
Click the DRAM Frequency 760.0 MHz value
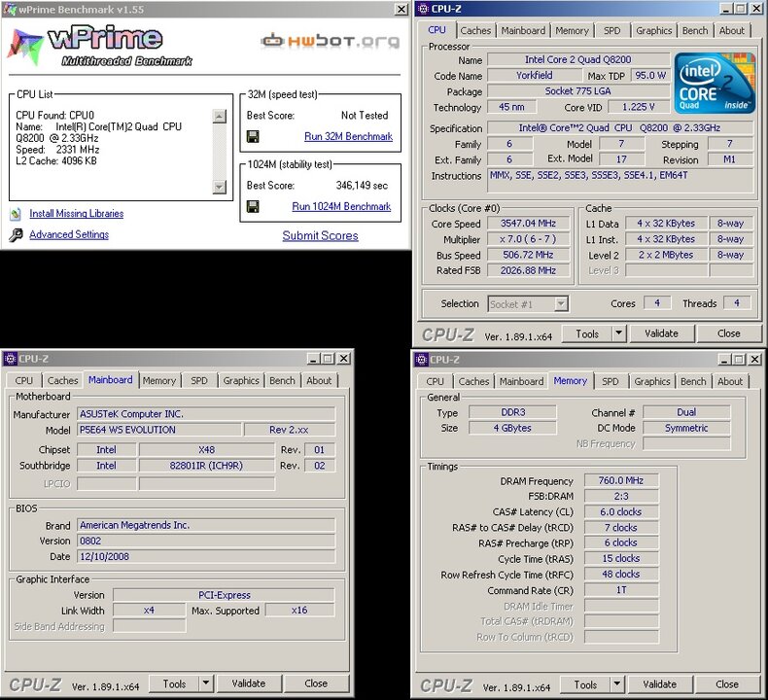(x=620, y=480)
